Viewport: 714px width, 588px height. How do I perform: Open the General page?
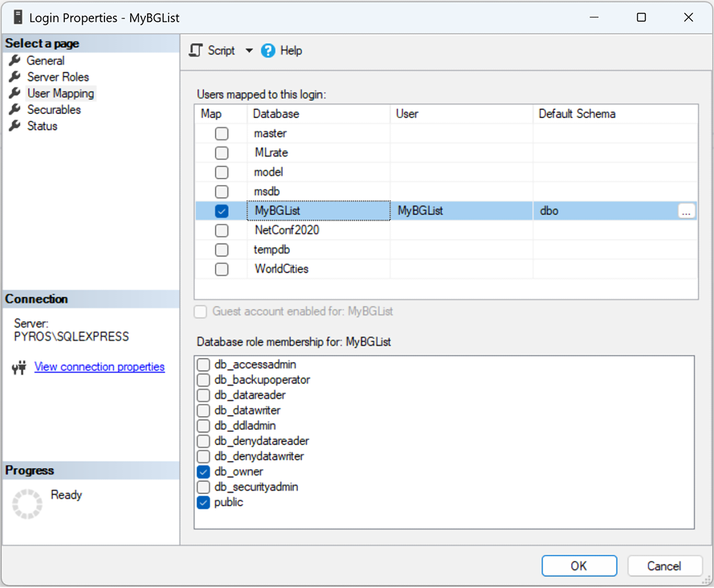point(46,61)
